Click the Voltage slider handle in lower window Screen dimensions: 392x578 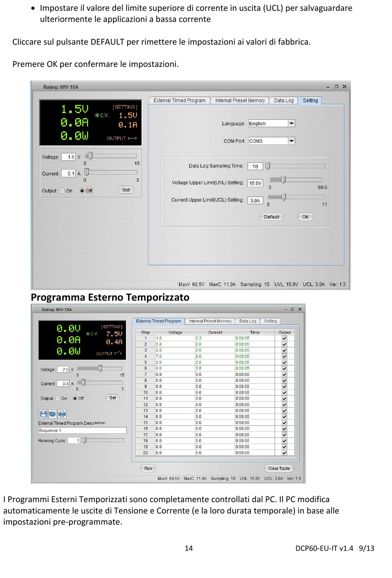point(100,368)
